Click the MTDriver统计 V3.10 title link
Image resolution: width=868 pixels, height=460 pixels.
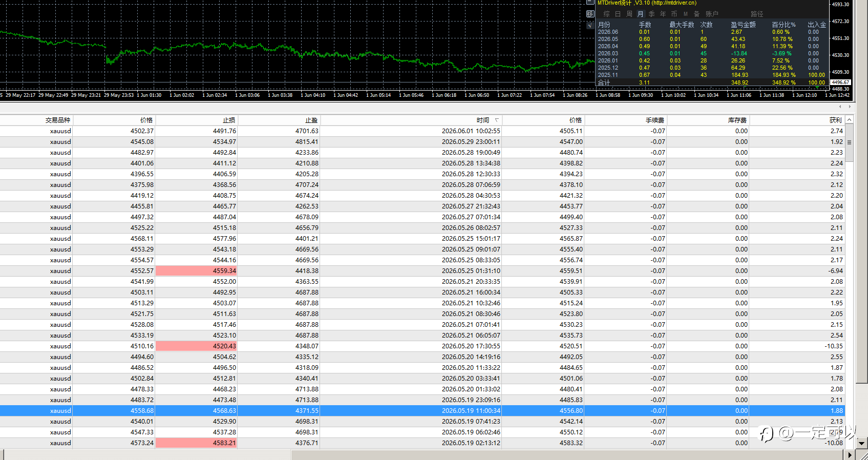tap(647, 3)
